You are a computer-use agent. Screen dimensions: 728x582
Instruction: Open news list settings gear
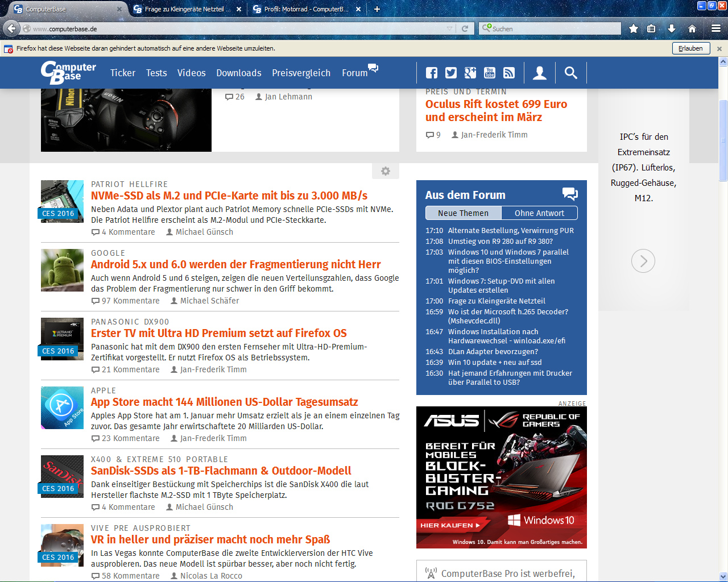click(386, 171)
